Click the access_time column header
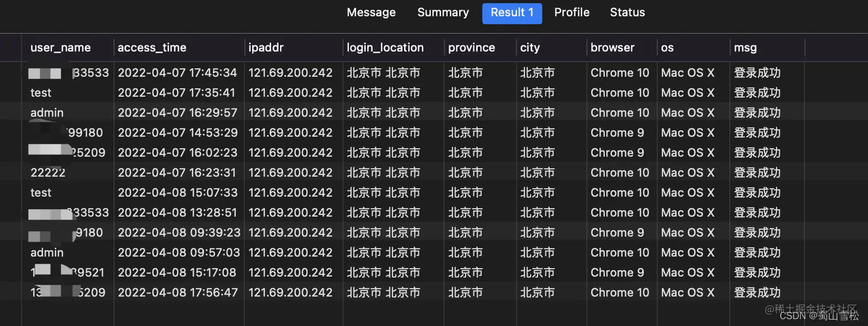 point(152,48)
